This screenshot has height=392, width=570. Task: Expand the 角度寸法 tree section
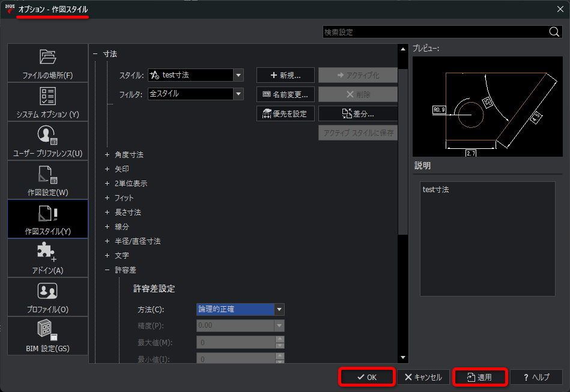pyautogui.click(x=108, y=155)
